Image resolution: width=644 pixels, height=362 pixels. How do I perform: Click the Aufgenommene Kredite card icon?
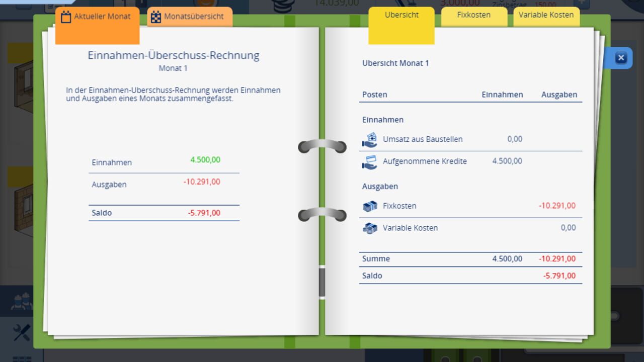coord(370,162)
